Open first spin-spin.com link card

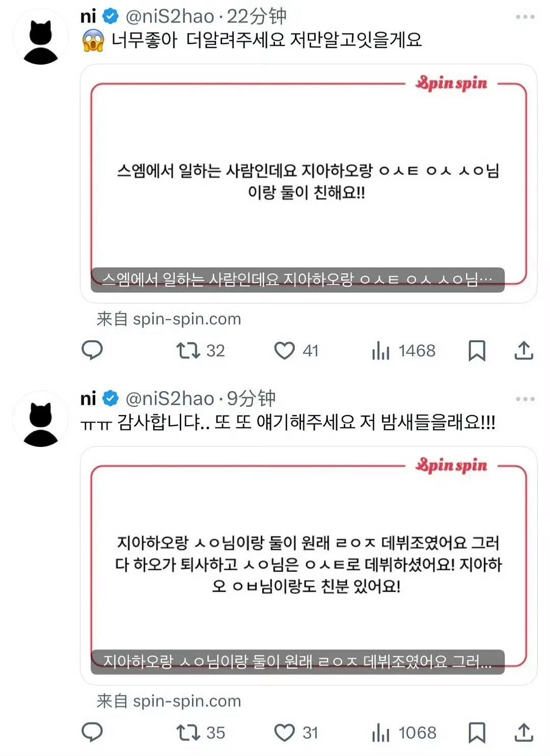[x=309, y=183]
